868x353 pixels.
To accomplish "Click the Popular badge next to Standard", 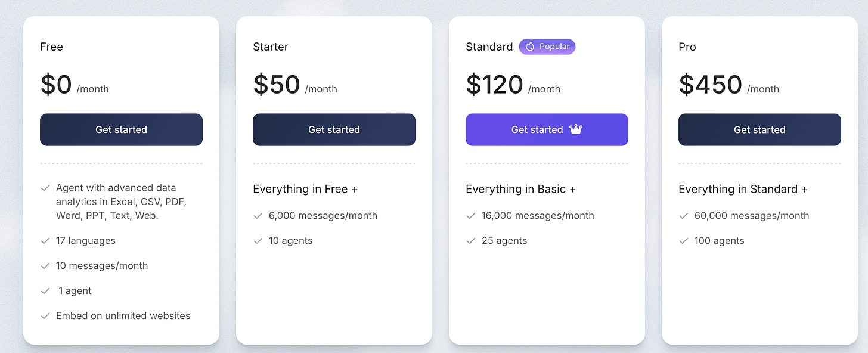I will coord(547,47).
